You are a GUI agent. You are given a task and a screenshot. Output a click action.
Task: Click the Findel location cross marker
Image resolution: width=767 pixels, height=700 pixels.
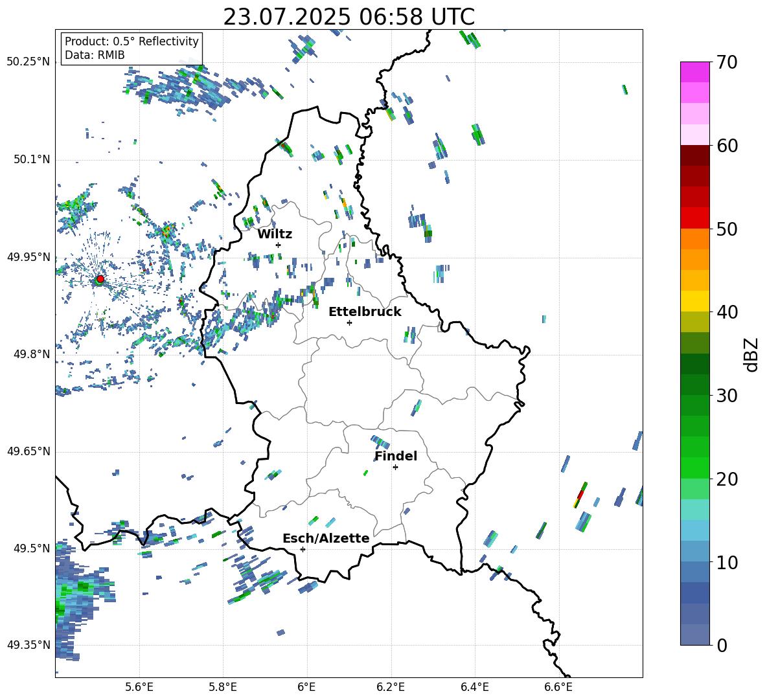click(395, 468)
